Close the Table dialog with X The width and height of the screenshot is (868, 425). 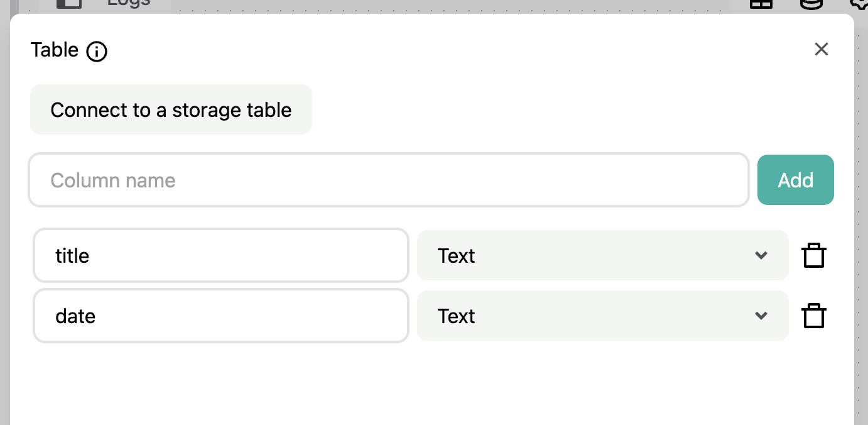coord(821,50)
